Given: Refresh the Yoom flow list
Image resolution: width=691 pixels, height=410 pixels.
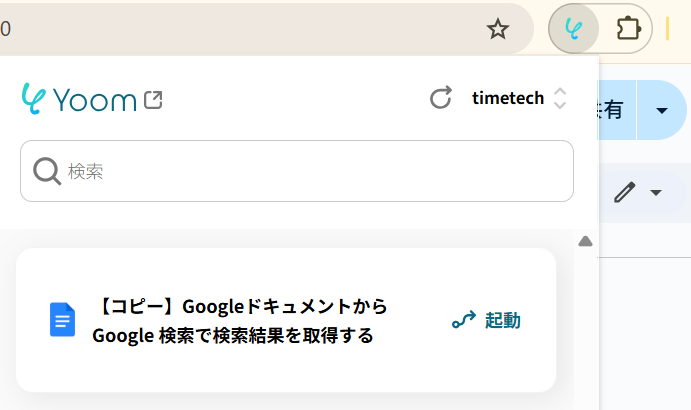Looking at the screenshot, I should coord(441,98).
